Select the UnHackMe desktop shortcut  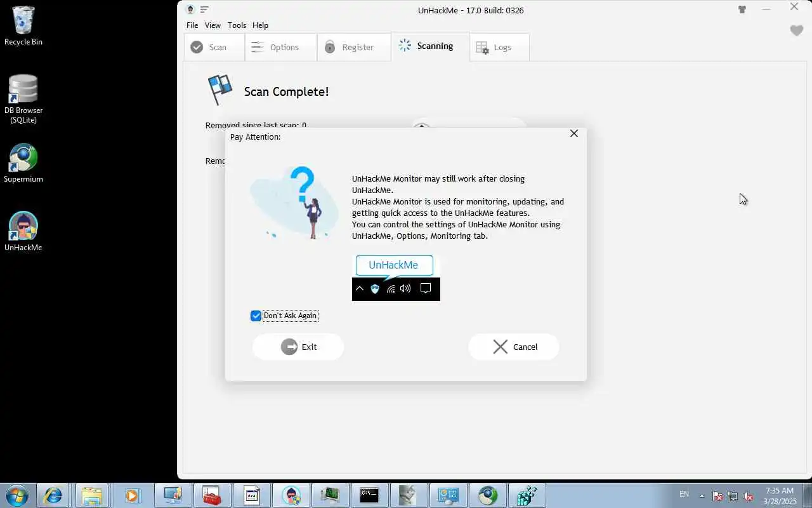[23, 232]
